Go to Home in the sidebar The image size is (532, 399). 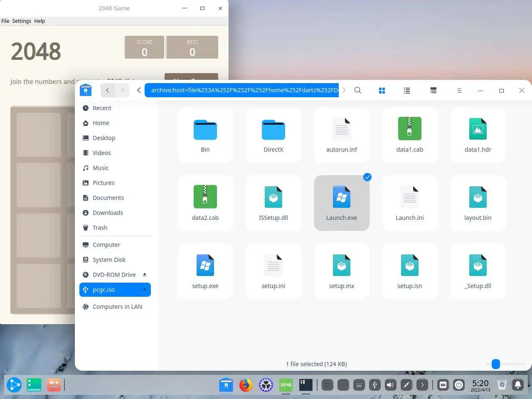(x=115, y=123)
